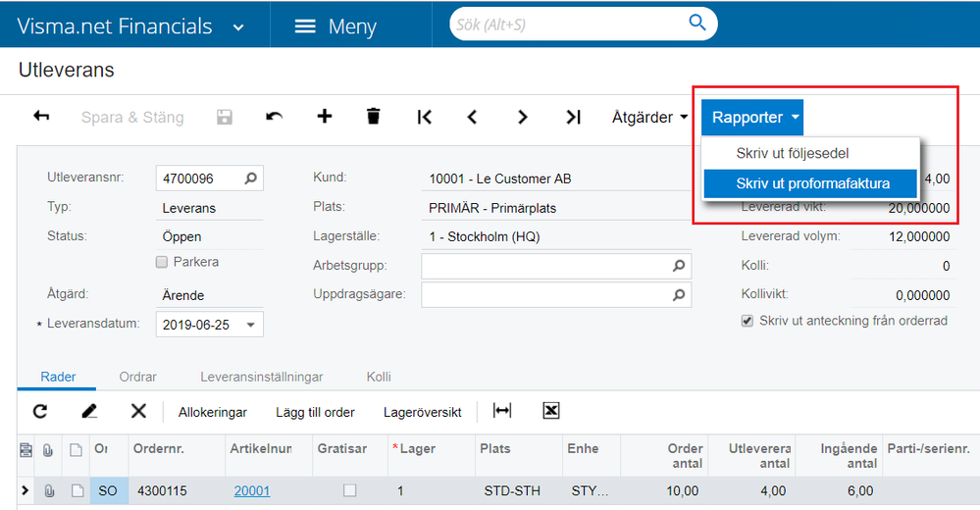Go to the next record
This screenshot has width=980, height=510.
(x=523, y=117)
